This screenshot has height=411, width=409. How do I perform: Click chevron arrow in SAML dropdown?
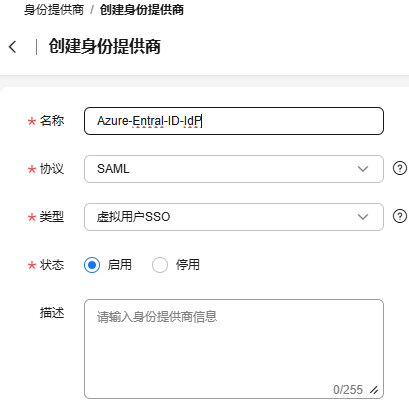pos(363,169)
